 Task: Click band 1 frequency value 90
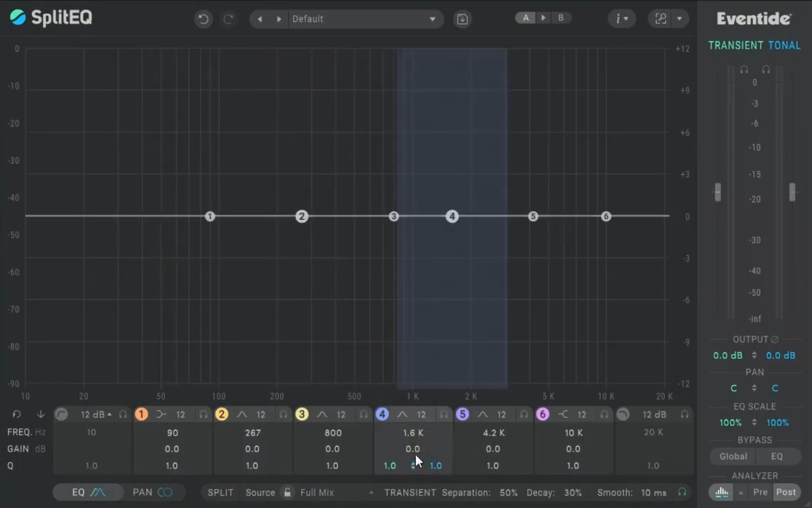(172, 432)
